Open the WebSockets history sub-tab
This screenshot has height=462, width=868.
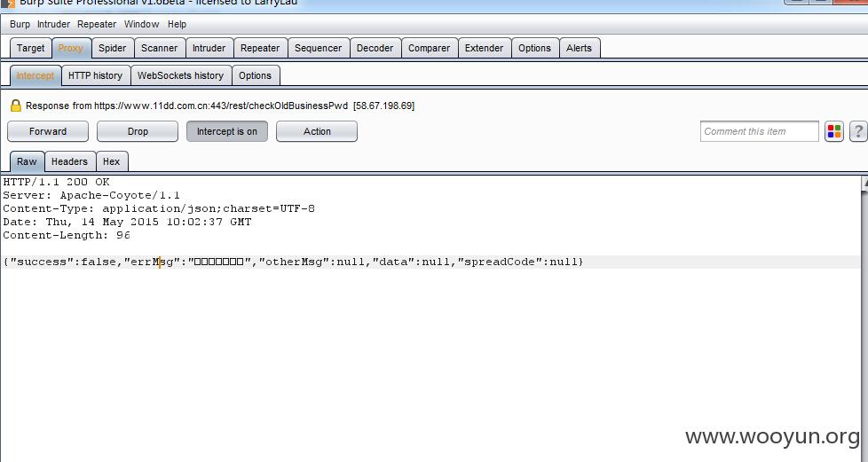180,75
